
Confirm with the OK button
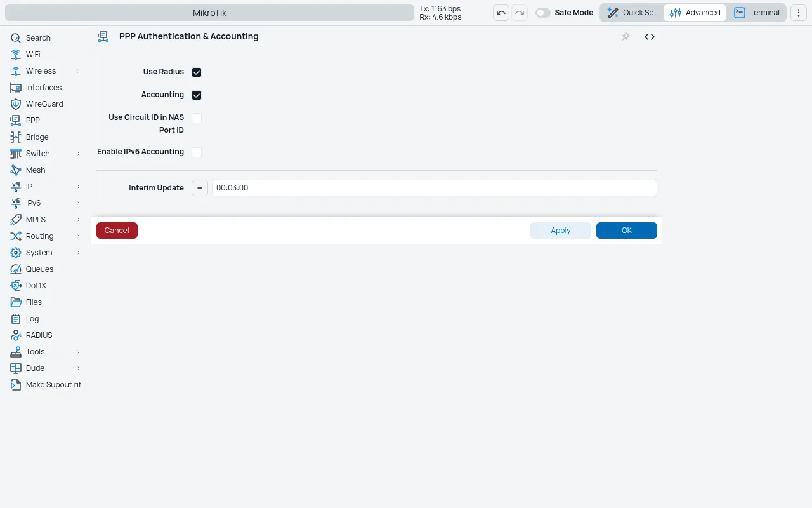pos(627,231)
